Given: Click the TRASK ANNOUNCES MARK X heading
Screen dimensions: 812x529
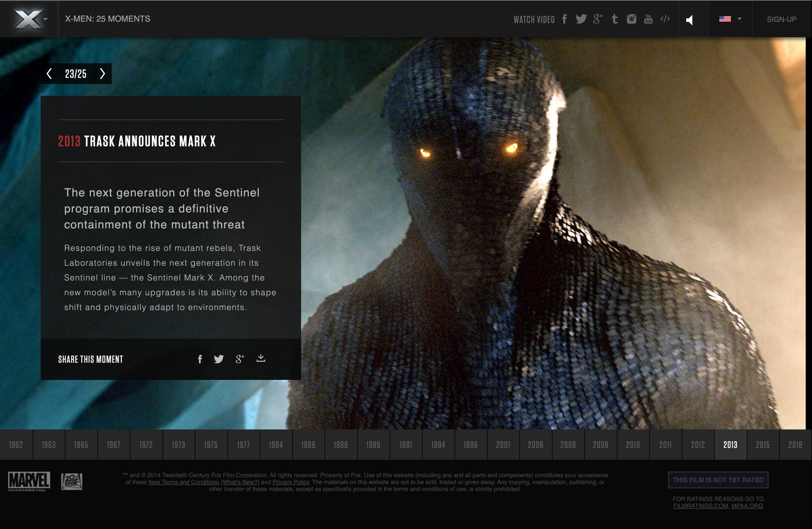Looking at the screenshot, I should pyautogui.click(x=150, y=141).
